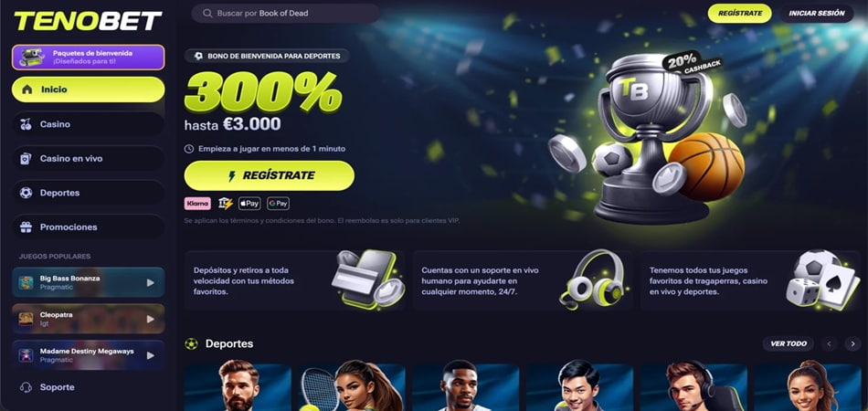Launch Madame Destiny Megaways play arrow
Viewport: 868px width, 411px height.
tap(151, 355)
